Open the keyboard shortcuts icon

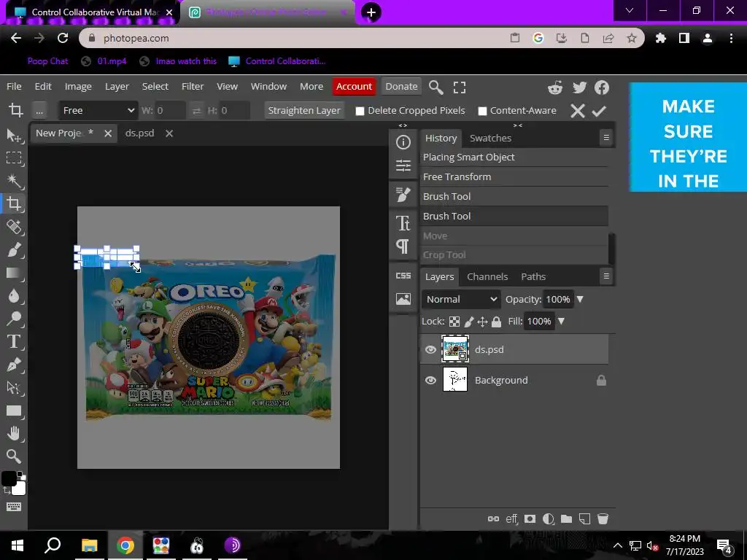(14, 507)
